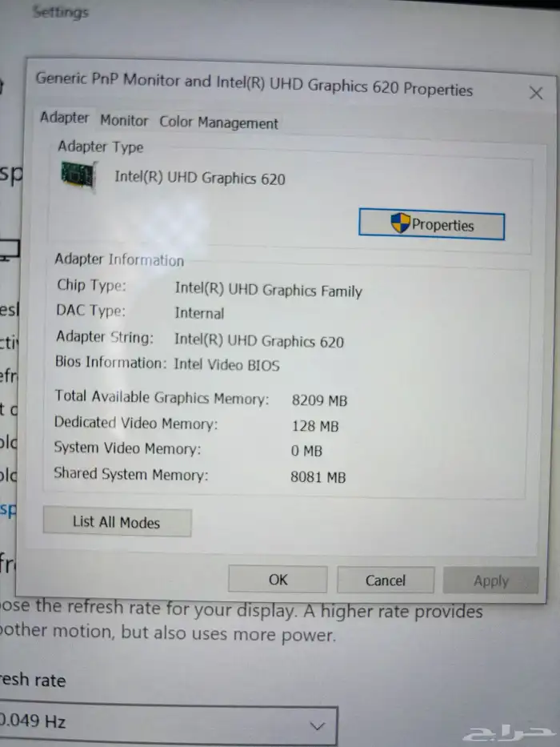Select the dedicated memory value '128 MB'
This screenshot has width=560, height=747.
pos(315,426)
